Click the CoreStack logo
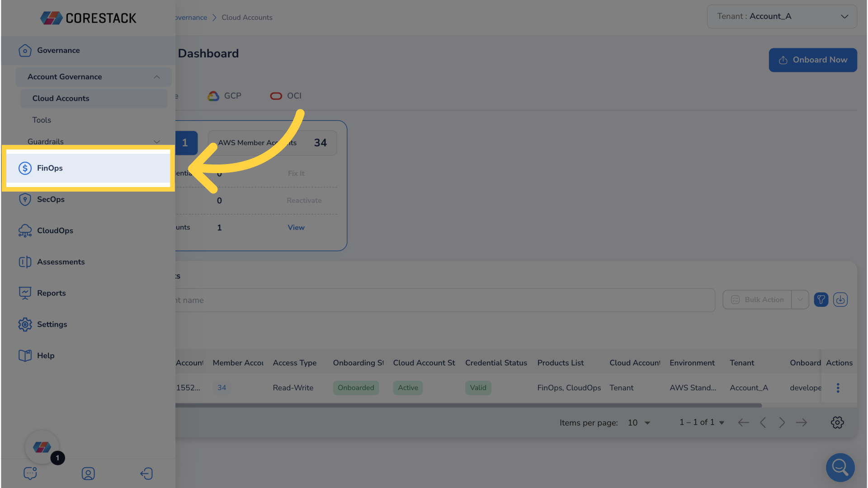Image resolution: width=868 pixels, height=488 pixels. 88,18
